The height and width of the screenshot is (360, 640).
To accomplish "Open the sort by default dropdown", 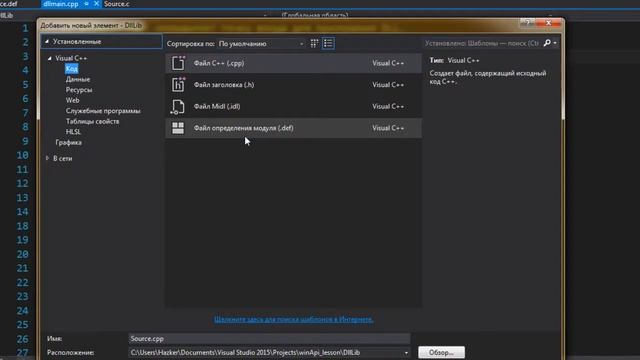I will (x=261, y=44).
